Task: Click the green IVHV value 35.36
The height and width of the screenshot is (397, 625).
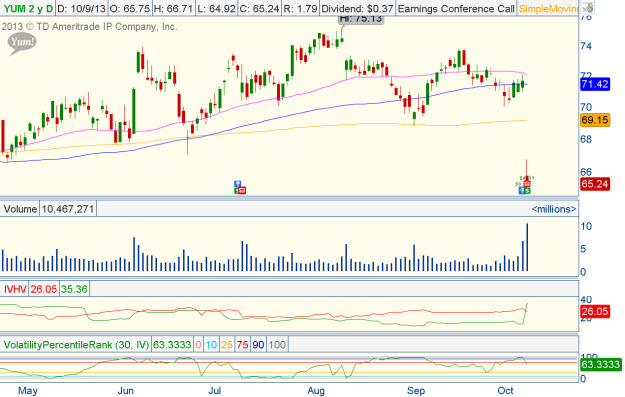Action: coord(74,289)
